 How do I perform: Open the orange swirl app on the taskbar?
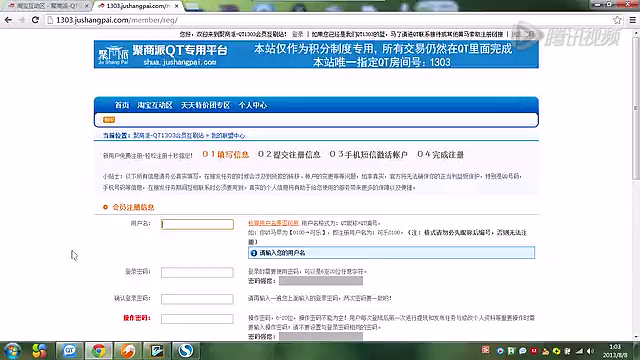pyautogui.click(x=127, y=351)
